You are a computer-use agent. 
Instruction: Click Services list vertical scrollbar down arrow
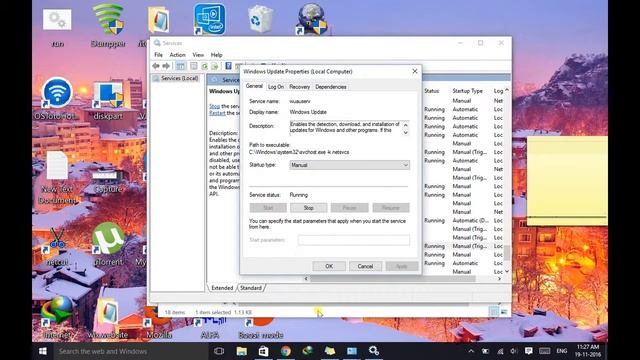click(507, 271)
